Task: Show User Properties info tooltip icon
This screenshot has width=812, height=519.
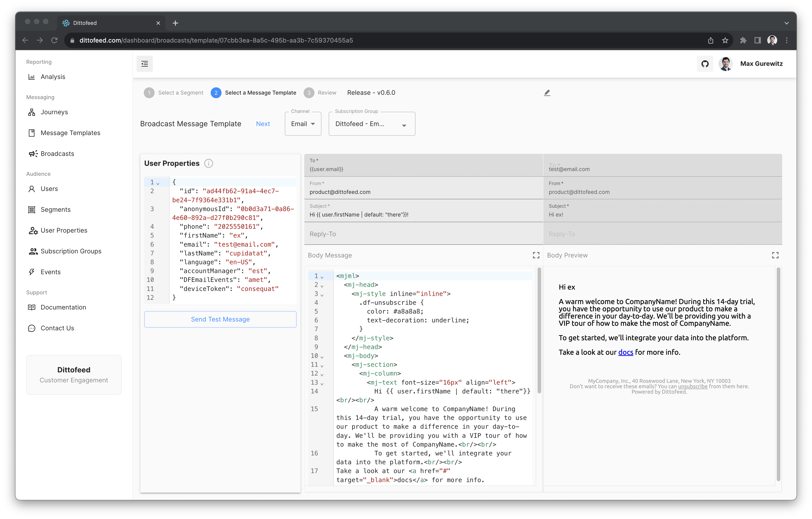Action: 209,163
